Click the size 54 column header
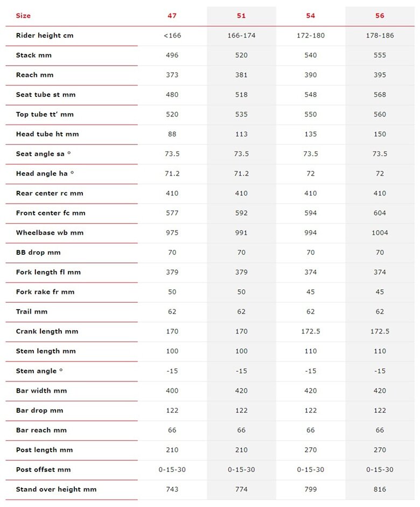The image size is (420, 507). (x=311, y=16)
